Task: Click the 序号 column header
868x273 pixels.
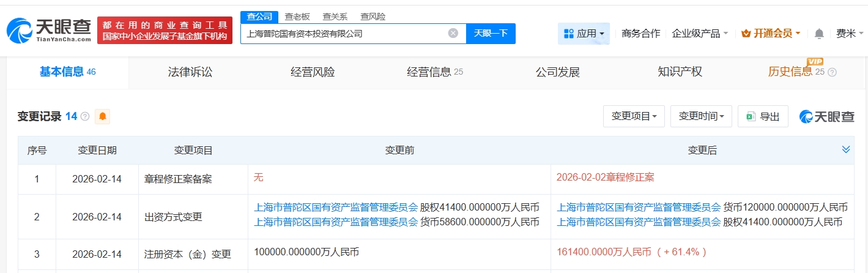Action: coord(37,150)
